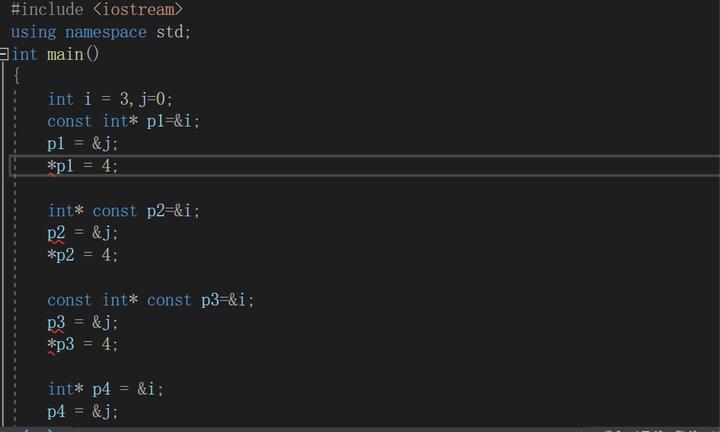Click the squiggle-underlined 'p3 = &j;' statement

tap(82, 322)
